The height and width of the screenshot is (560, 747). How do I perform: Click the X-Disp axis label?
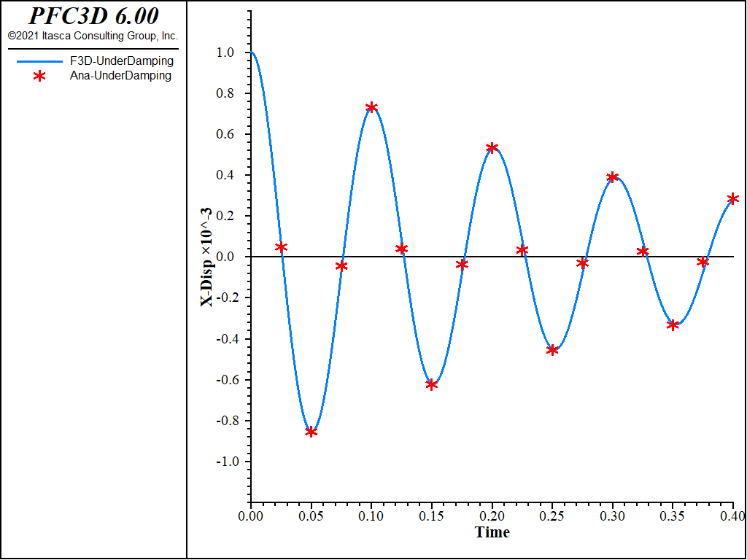[x=206, y=257]
